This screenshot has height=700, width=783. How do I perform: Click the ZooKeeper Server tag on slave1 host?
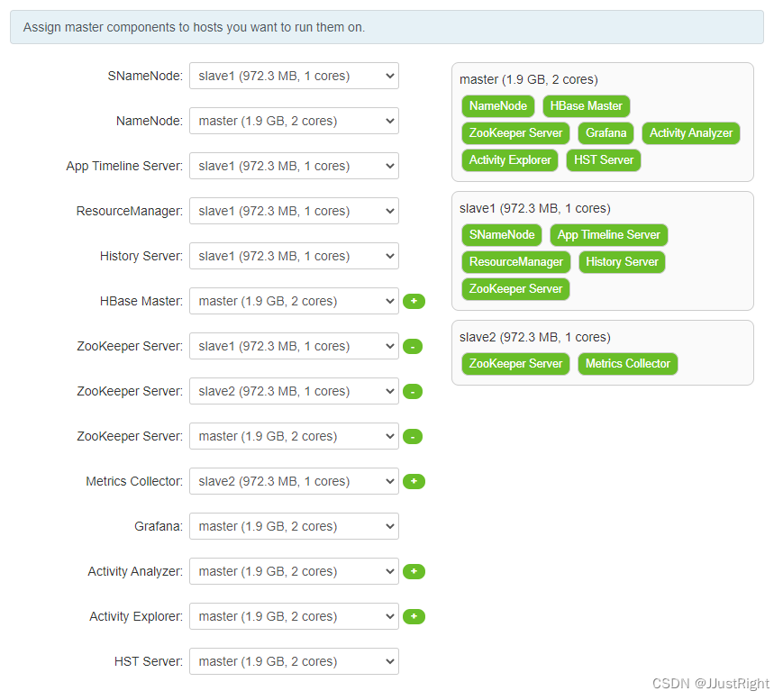(x=515, y=288)
